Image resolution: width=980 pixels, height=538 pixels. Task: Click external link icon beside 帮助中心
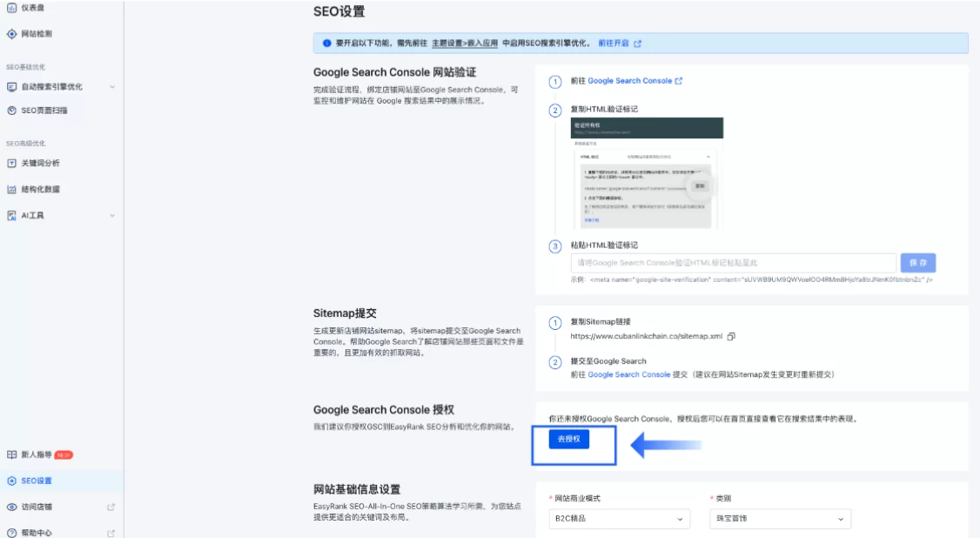click(x=111, y=533)
